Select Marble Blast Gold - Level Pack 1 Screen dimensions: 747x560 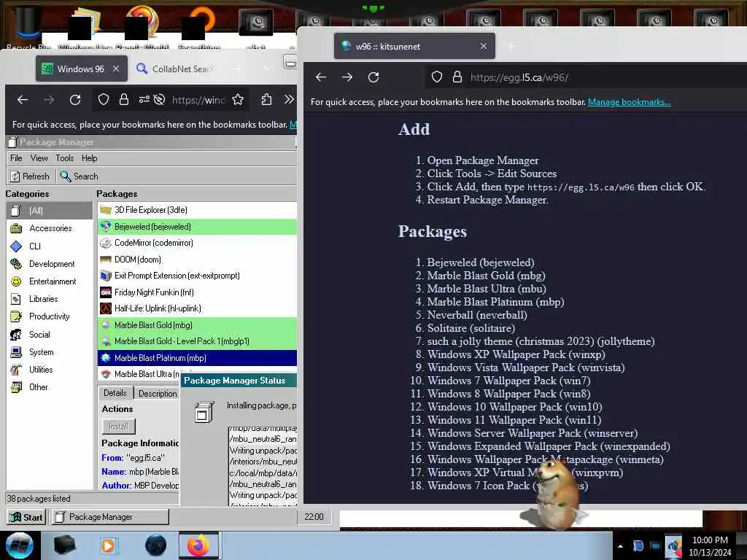197,341
